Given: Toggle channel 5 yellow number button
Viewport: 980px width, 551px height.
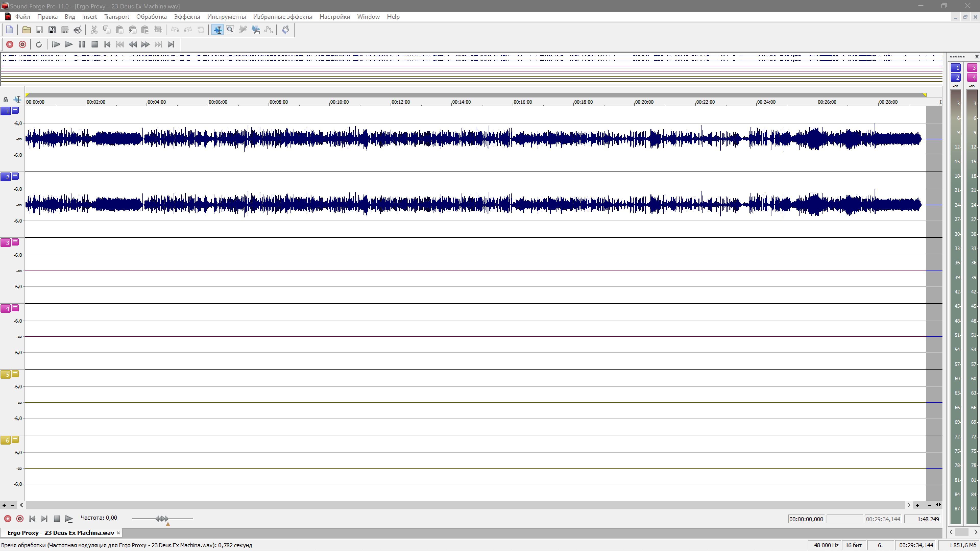Looking at the screenshot, I should [6, 375].
